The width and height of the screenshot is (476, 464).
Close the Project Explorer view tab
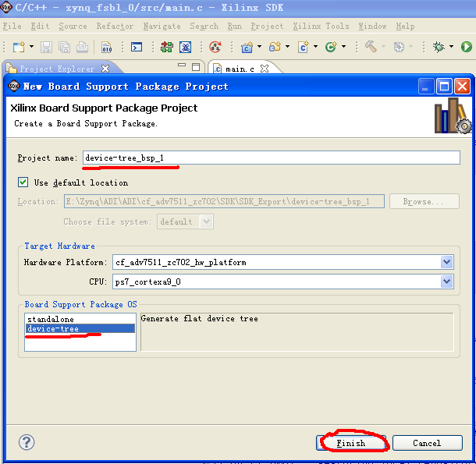click(105, 69)
